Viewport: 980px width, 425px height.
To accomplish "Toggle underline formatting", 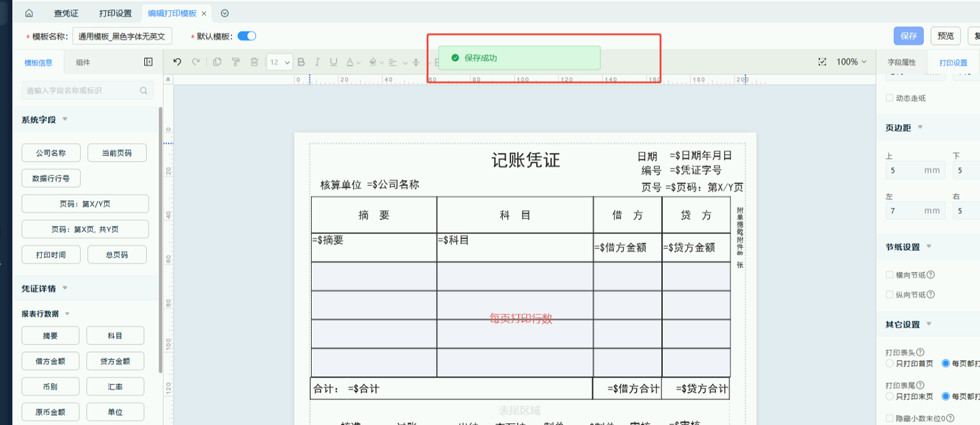I will [334, 62].
